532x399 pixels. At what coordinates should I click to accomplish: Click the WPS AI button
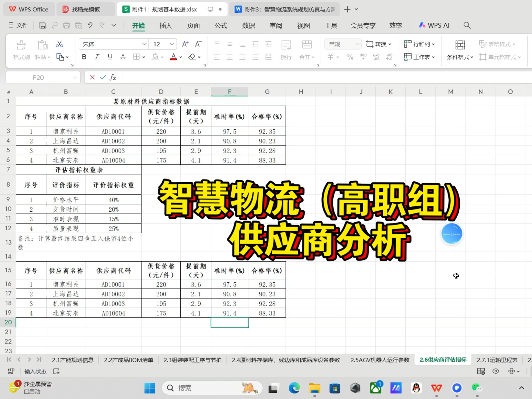tap(434, 25)
